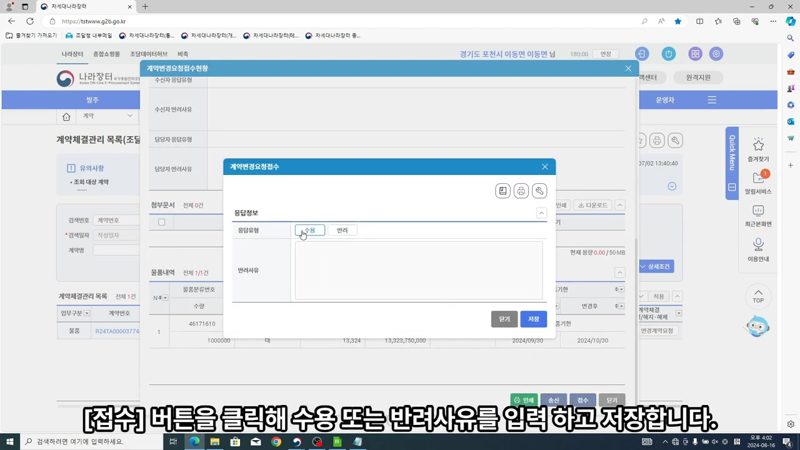Open Microsoft Edge from the taskbar
Screen dimensions: 800x450
point(194,441)
